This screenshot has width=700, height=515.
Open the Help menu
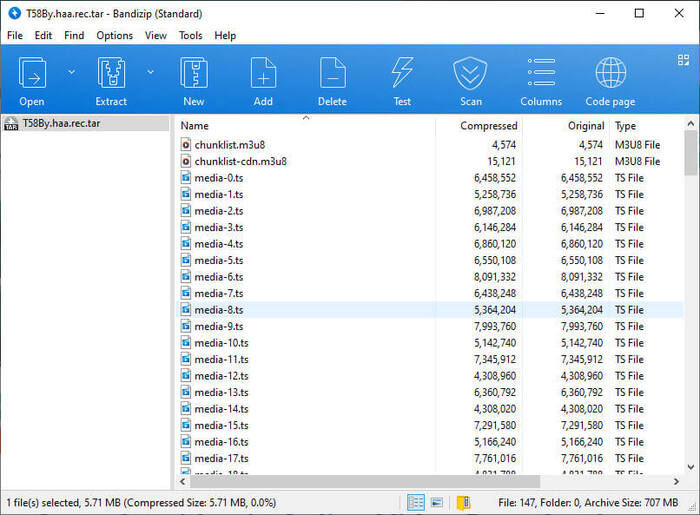(x=225, y=35)
